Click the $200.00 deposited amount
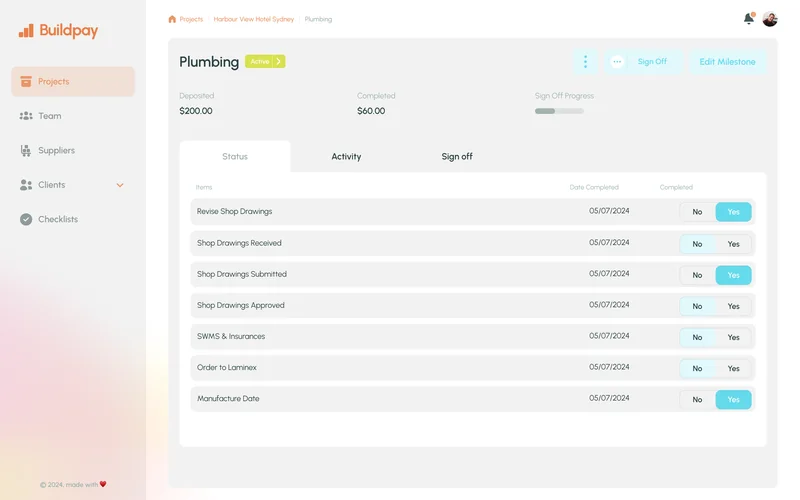 (x=196, y=111)
